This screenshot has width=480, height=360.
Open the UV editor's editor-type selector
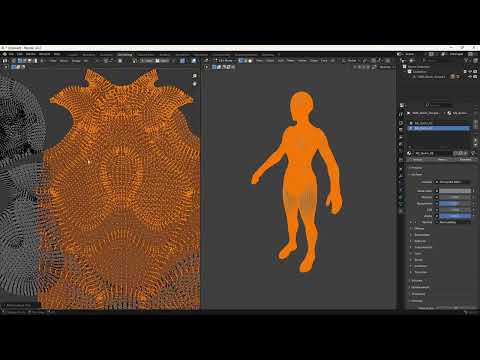pos(5,61)
